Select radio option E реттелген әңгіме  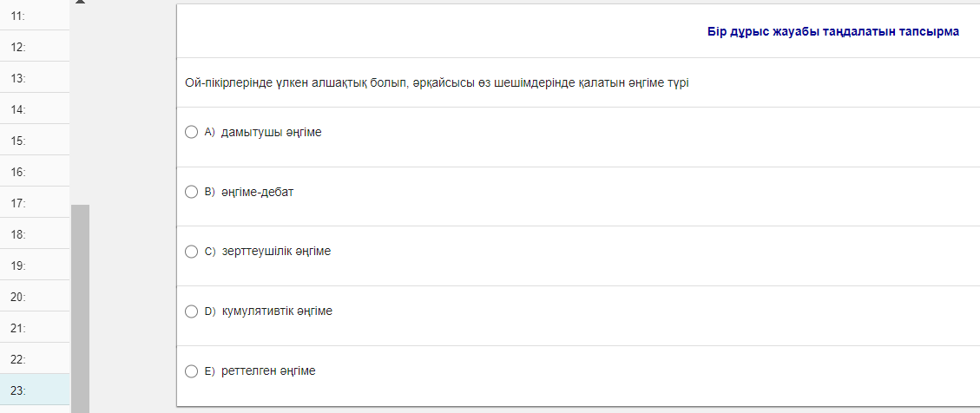pyautogui.click(x=192, y=371)
